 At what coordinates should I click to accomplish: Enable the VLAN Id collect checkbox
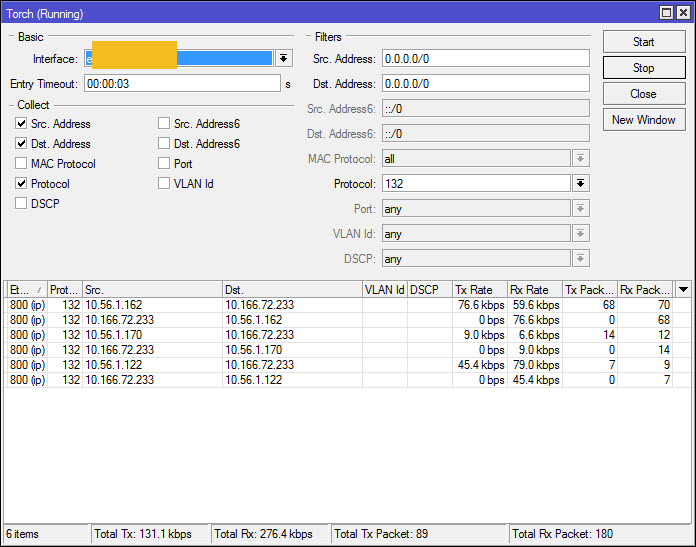[x=164, y=183]
